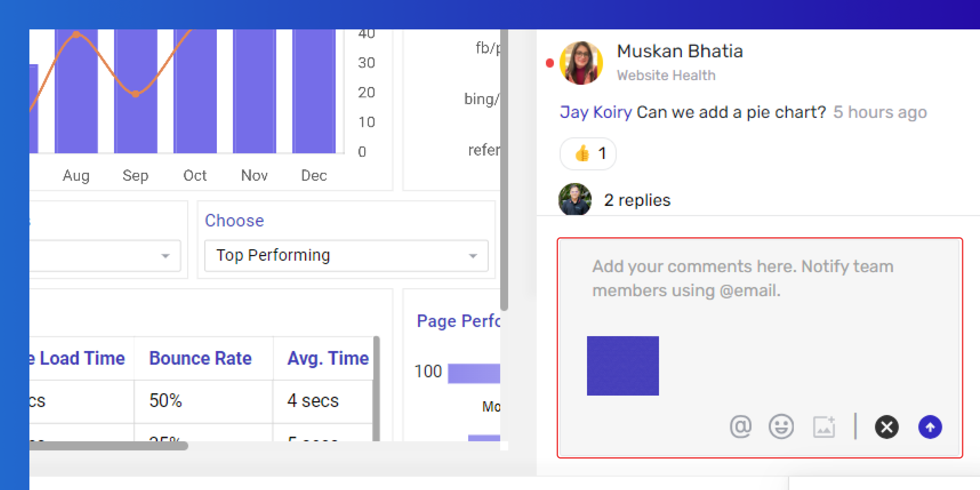
Task: Click the 5 hours ago timestamp
Action: point(880,112)
